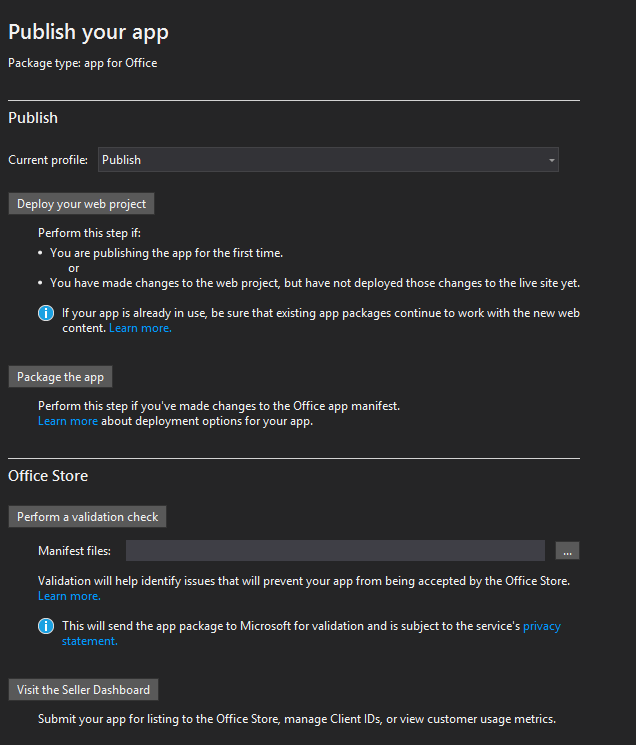Click the Package the app button

[60, 377]
